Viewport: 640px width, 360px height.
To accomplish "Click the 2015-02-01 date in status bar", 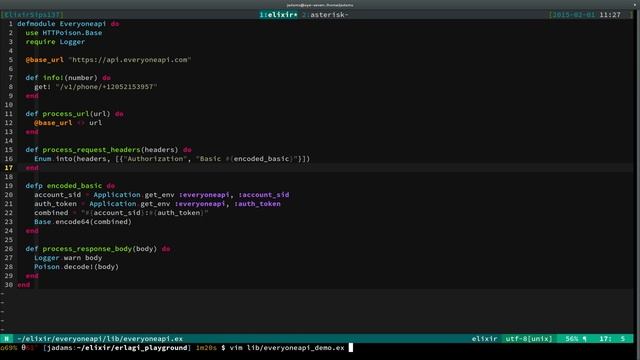I will [x=574, y=15].
